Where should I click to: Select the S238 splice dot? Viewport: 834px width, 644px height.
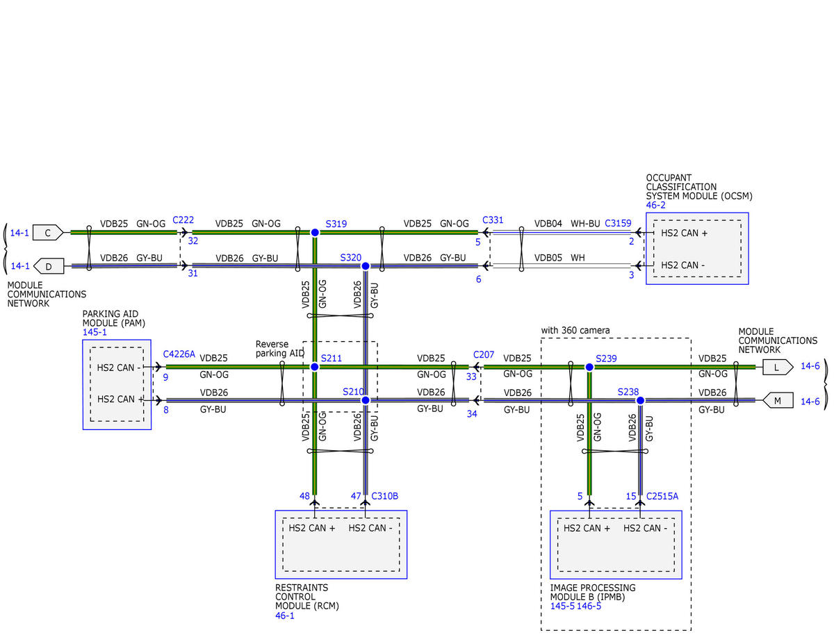640,400
